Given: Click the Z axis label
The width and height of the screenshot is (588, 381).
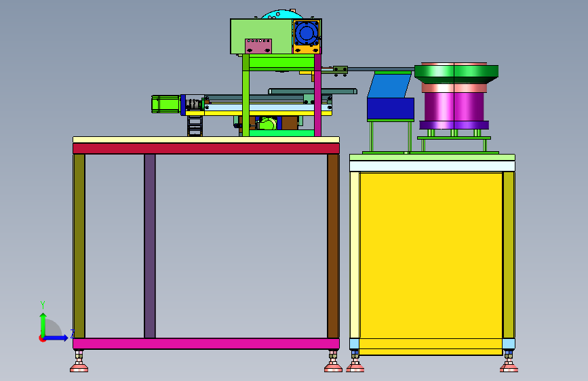Looking at the screenshot, I should coord(73,334).
